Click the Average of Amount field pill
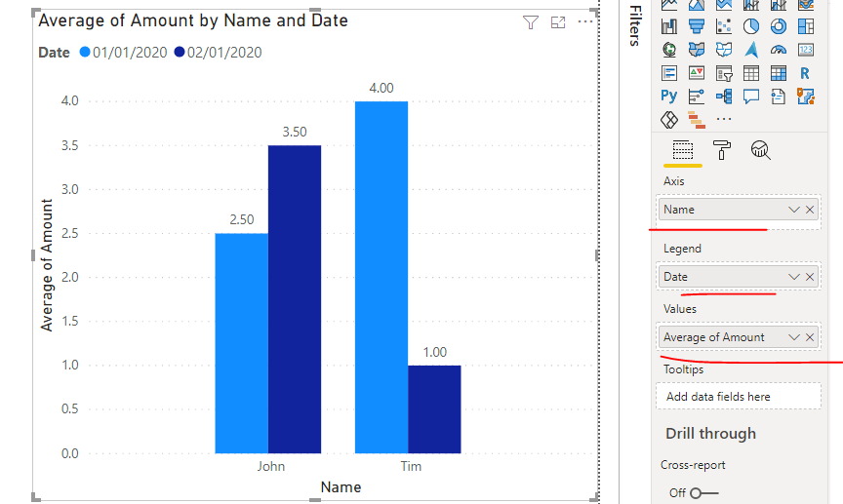843x504 pixels. [739, 337]
